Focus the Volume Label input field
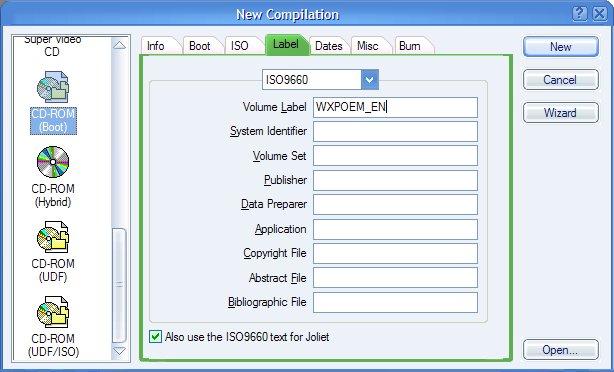Screen dimensions: 614x372 [395, 107]
